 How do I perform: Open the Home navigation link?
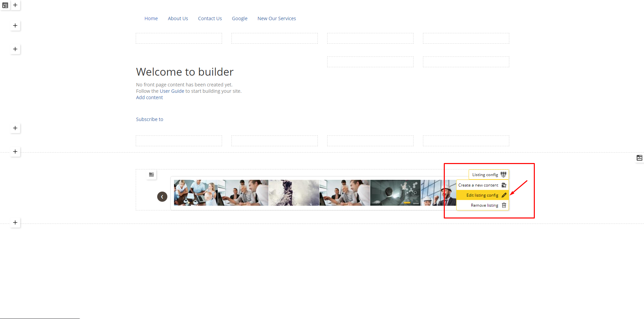coord(151,18)
